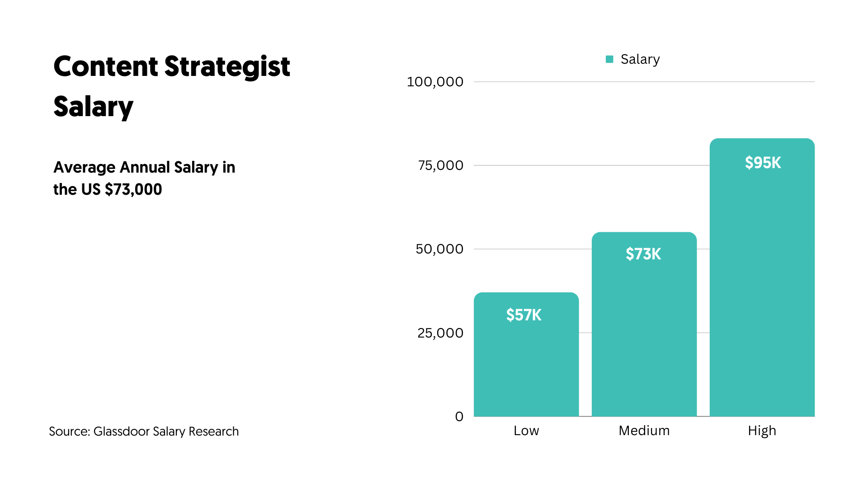Click the $95K data label
The height and width of the screenshot is (488, 868).
click(763, 163)
